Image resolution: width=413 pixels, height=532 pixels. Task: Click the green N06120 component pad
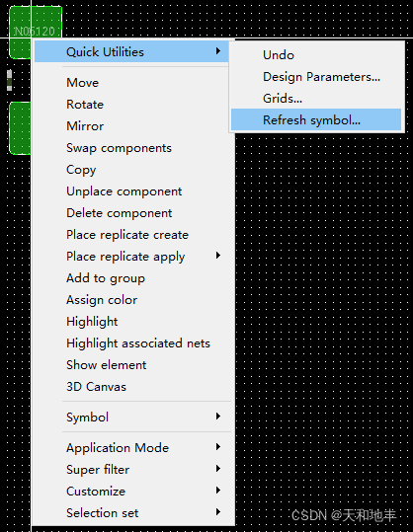tap(36, 23)
